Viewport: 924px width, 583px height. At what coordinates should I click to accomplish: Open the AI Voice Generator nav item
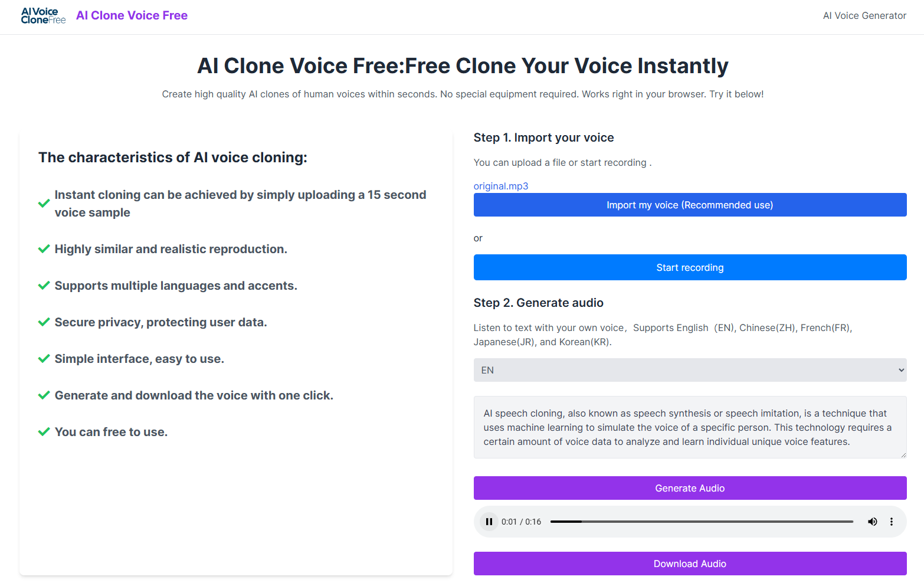click(x=864, y=16)
